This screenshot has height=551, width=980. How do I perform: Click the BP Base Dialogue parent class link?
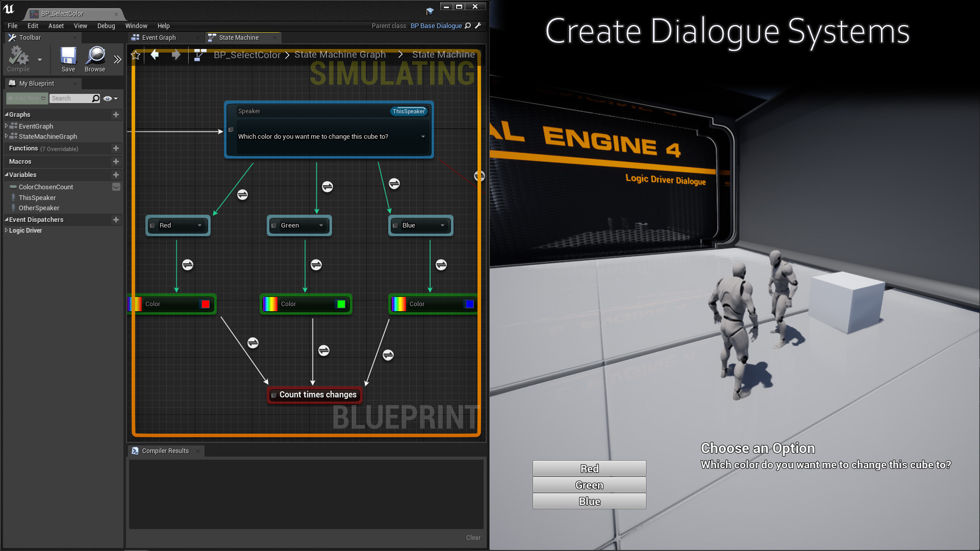point(436,26)
